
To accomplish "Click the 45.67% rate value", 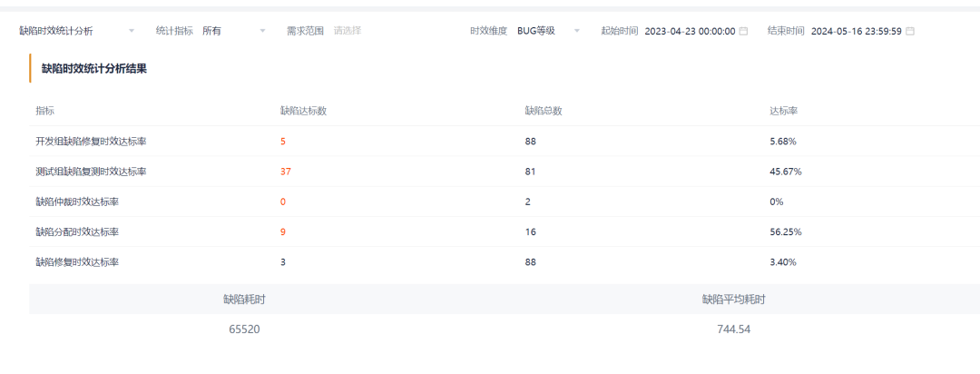I will (x=786, y=172).
